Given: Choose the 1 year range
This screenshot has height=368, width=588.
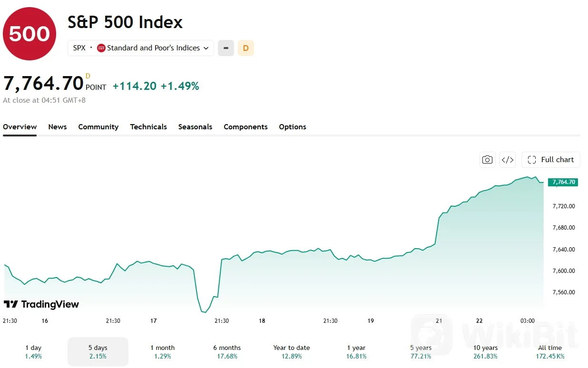Looking at the screenshot, I should (356, 352).
